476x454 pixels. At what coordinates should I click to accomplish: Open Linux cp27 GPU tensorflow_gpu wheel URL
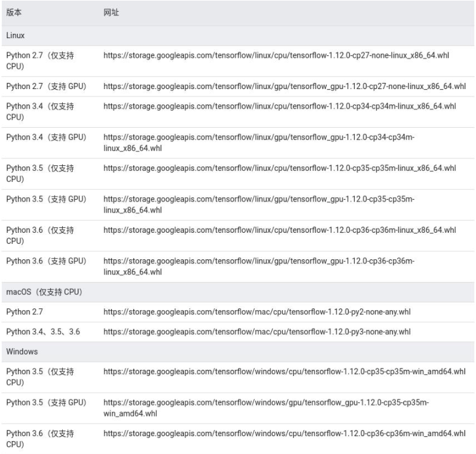(x=285, y=87)
